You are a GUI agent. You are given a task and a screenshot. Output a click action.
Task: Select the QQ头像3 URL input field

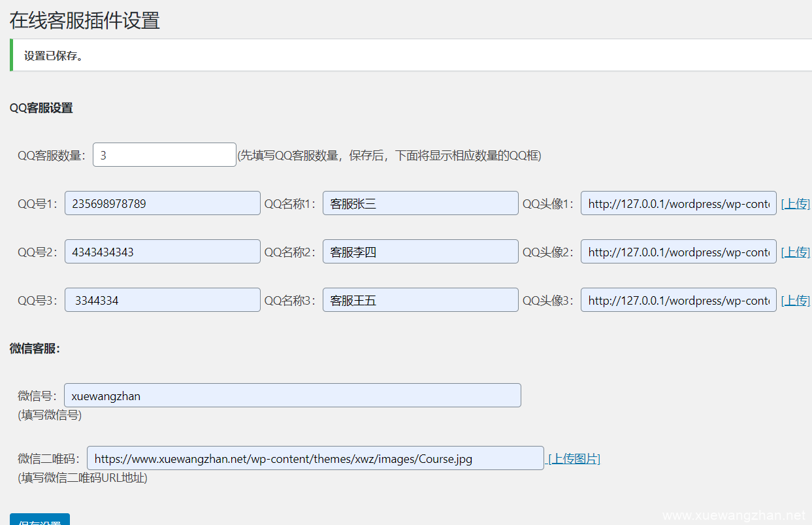[x=678, y=300]
